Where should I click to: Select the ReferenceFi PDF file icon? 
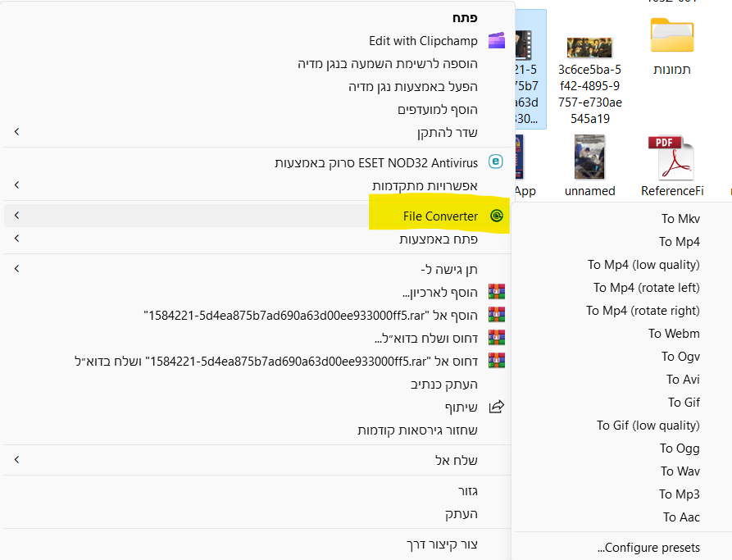coord(672,158)
